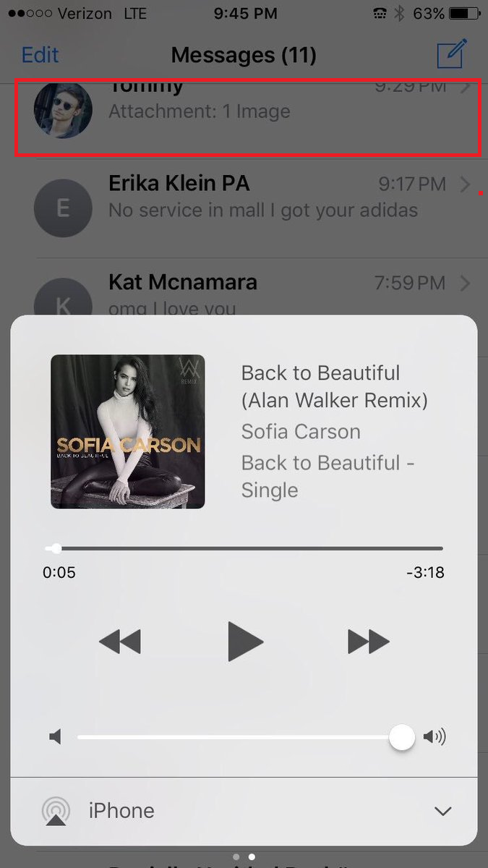Tap Edit in the Messages header
The height and width of the screenshot is (868, 488).
[40, 55]
